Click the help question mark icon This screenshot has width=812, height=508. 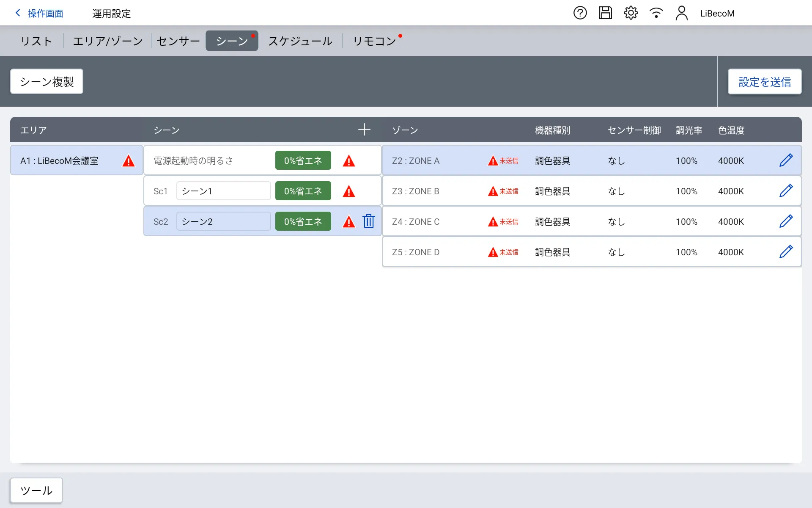(580, 13)
